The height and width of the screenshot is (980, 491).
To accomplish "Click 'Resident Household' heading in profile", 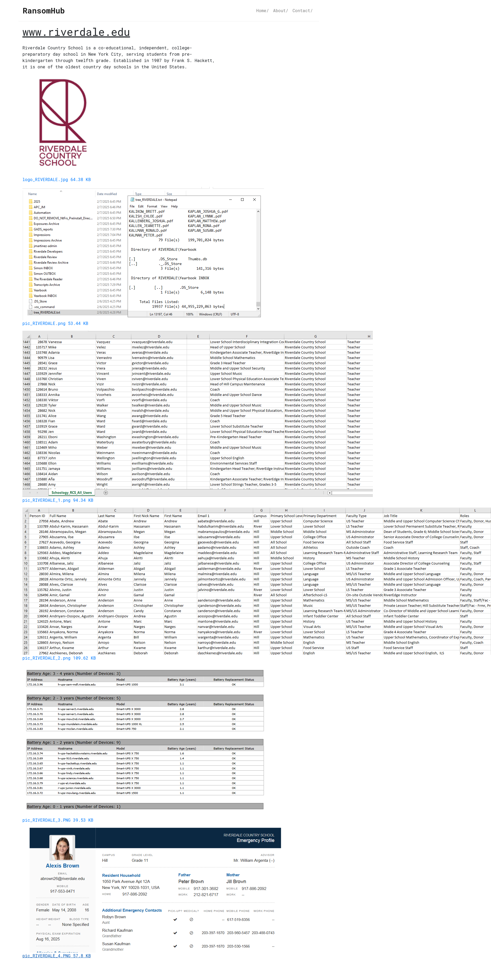I will (121, 875).
